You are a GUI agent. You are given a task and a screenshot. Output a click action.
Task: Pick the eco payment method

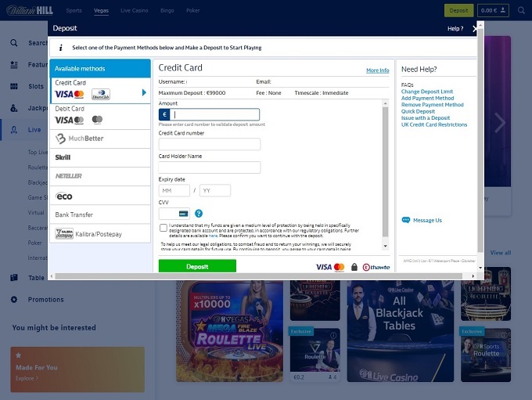click(x=100, y=196)
